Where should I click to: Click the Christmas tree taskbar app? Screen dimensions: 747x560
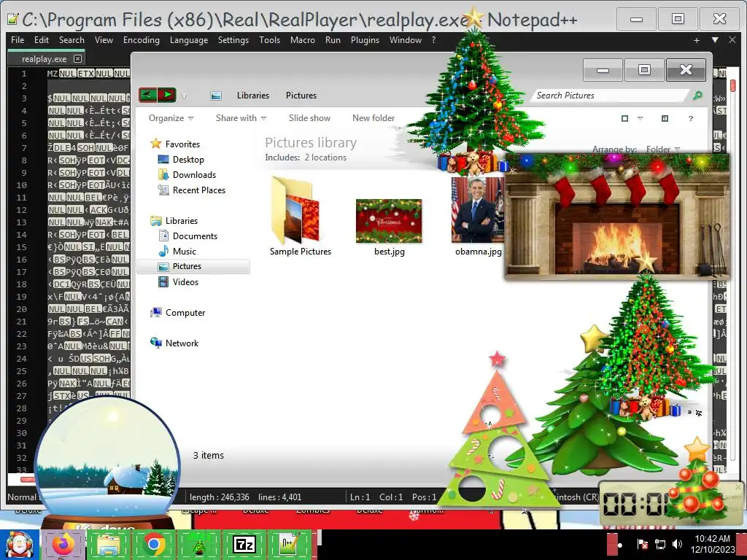[x=198, y=544]
